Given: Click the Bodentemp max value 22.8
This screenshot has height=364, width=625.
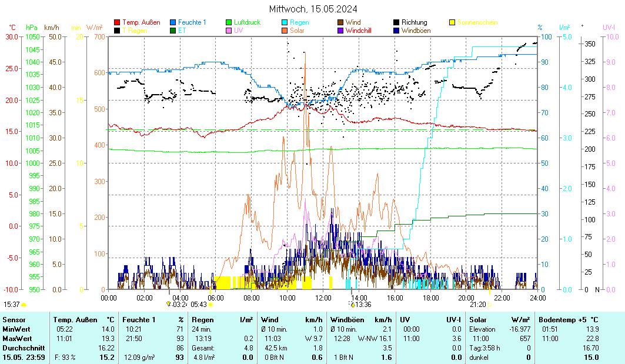Looking at the screenshot, I should [592, 339].
